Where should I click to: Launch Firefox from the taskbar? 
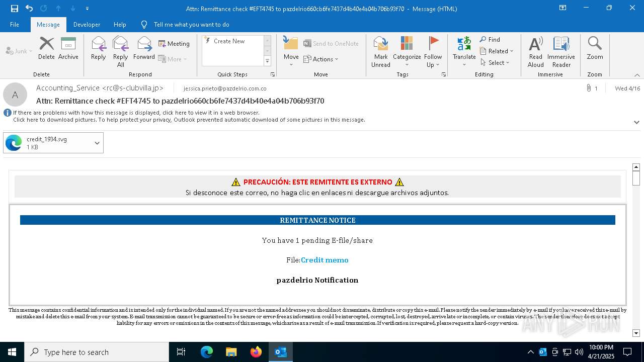tap(256, 352)
